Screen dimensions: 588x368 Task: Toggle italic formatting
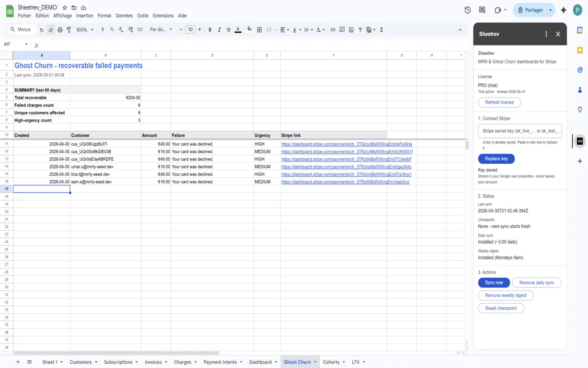[219, 30]
